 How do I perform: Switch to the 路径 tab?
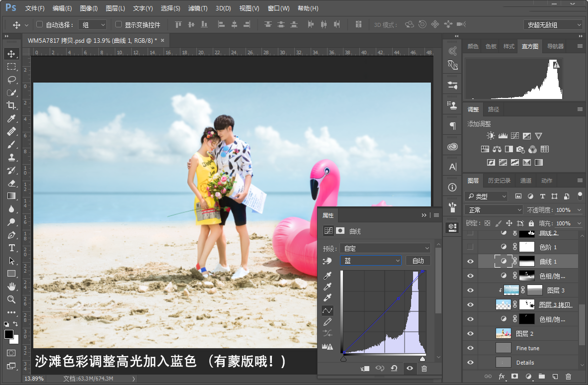pyautogui.click(x=494, y=109)
